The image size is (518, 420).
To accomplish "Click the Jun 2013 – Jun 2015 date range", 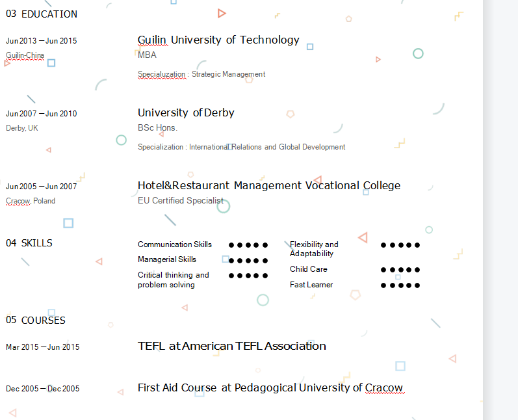I will coord(42,41).
